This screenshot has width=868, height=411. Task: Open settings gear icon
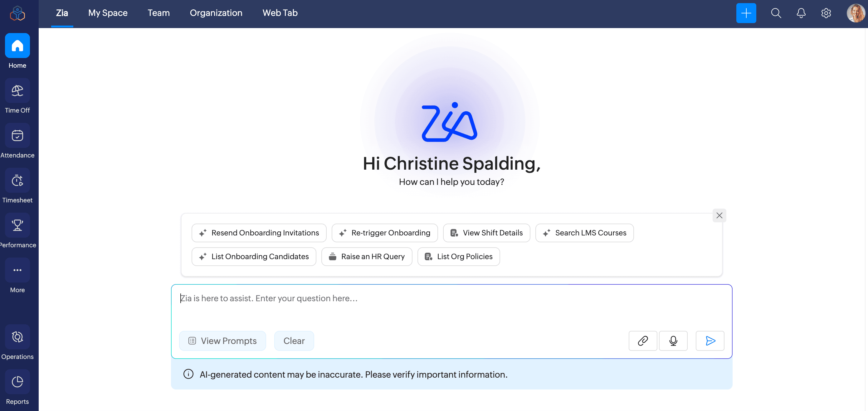coord(826,13)
